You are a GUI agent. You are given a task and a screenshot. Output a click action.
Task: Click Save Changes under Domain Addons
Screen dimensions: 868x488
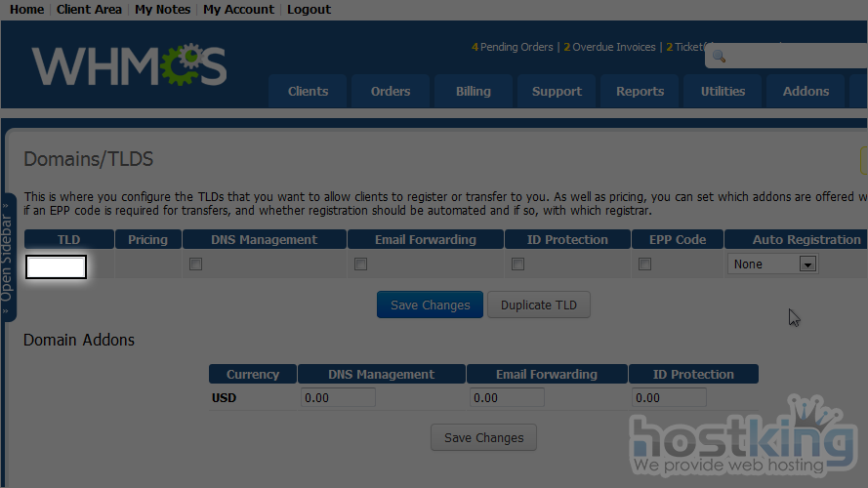click(483, 437)
